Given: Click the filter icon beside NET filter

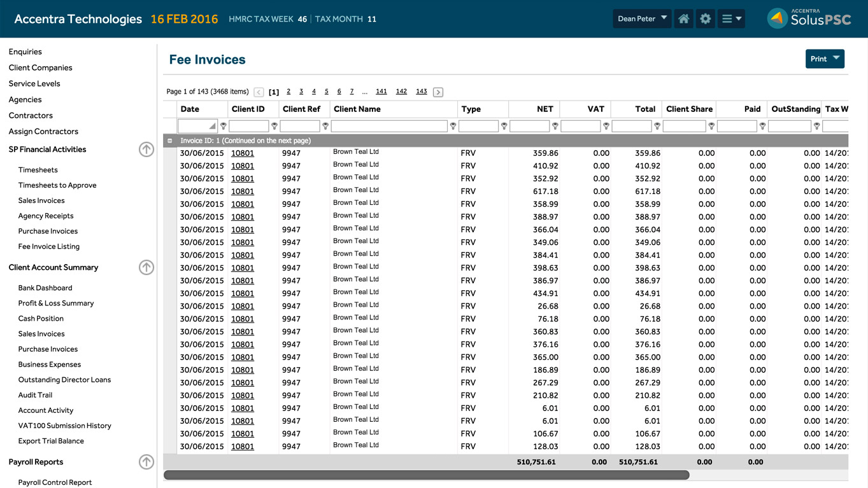Looking at the screenshot, I should (555, 127).
